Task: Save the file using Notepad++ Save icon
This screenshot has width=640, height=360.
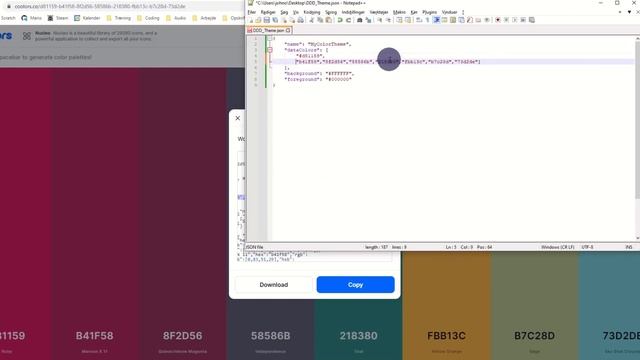Action: pos(267,20)
